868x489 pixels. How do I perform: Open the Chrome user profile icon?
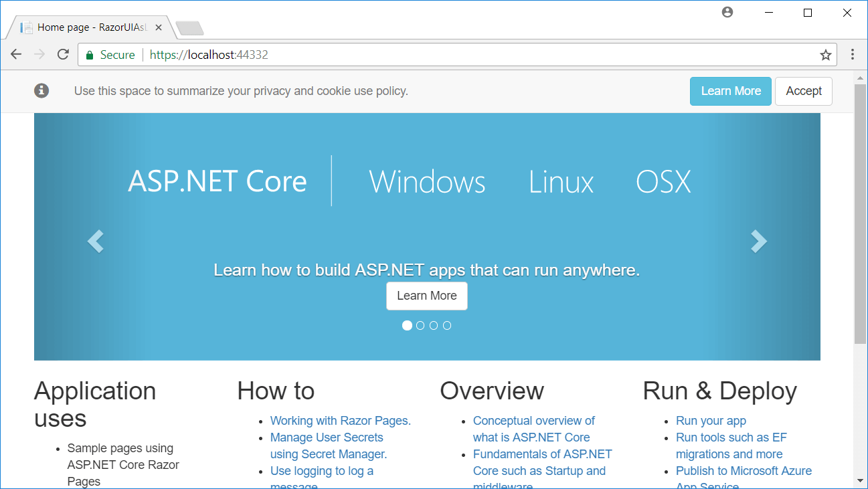(x=727, y=12)
